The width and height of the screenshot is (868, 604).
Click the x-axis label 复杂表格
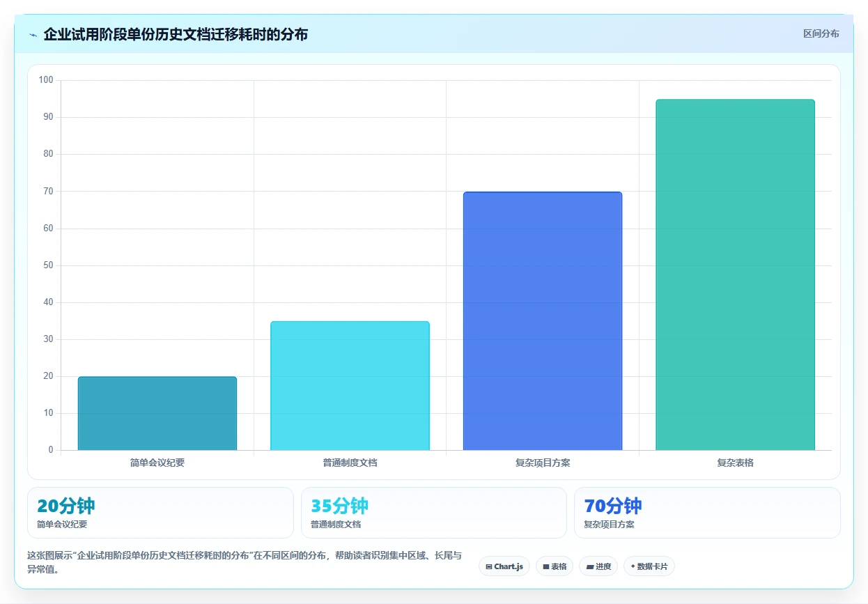pos(735,463)
